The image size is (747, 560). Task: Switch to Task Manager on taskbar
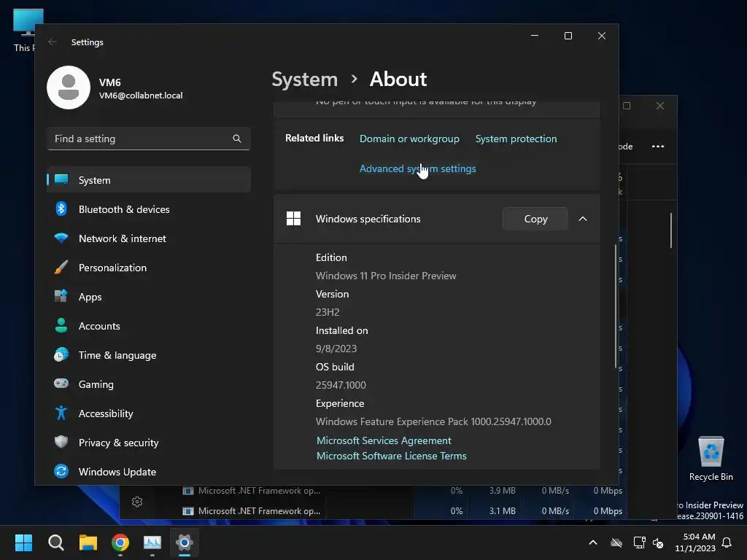click(152, 542)
